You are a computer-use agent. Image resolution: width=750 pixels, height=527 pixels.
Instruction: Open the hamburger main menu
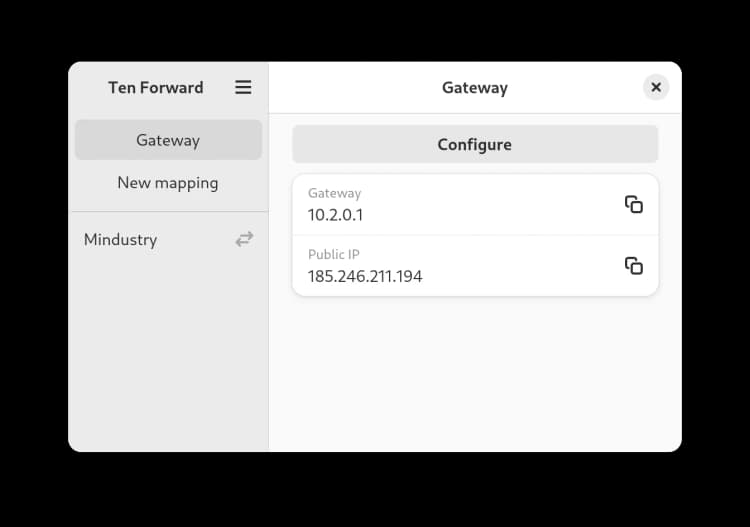coord(243,88)
